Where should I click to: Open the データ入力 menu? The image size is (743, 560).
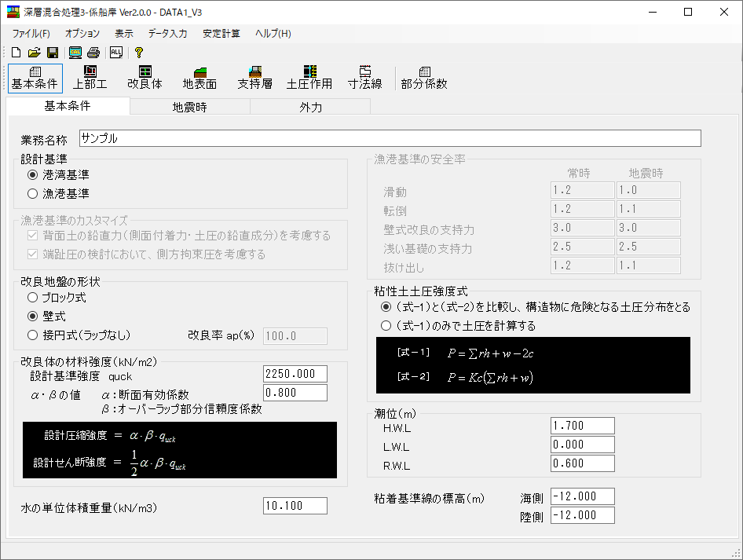click(167, 33)
